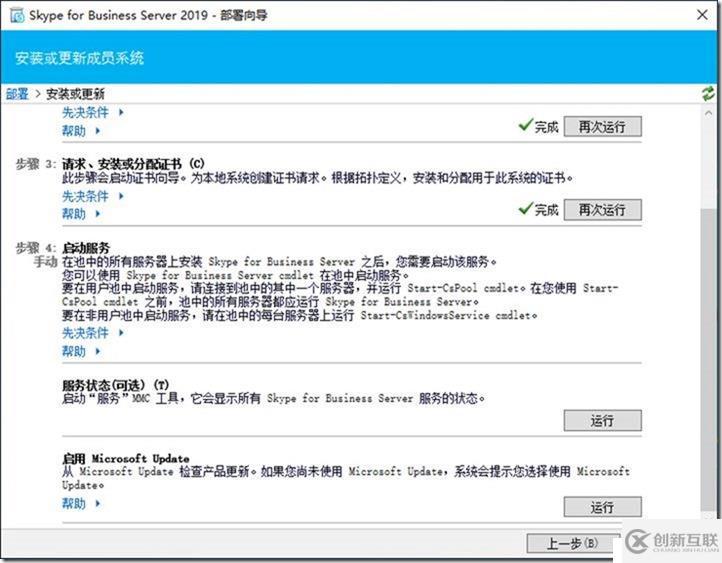722x563 pixels.
Task: Click the vertical scrollbar thumb
Action: tap(708, 360)
